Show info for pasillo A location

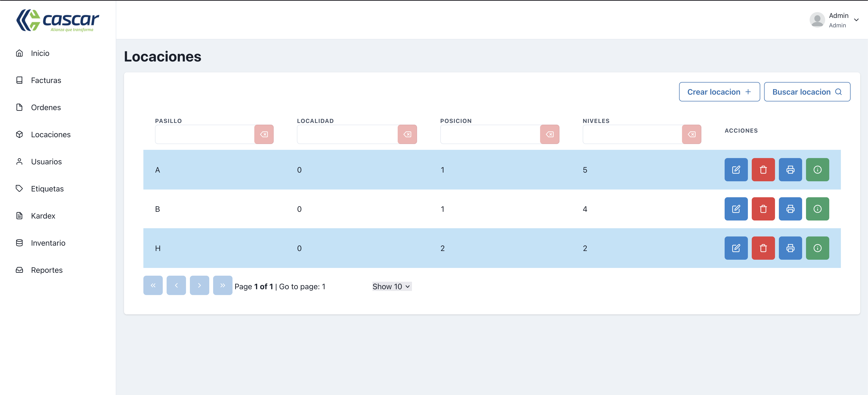pos(817,170)
